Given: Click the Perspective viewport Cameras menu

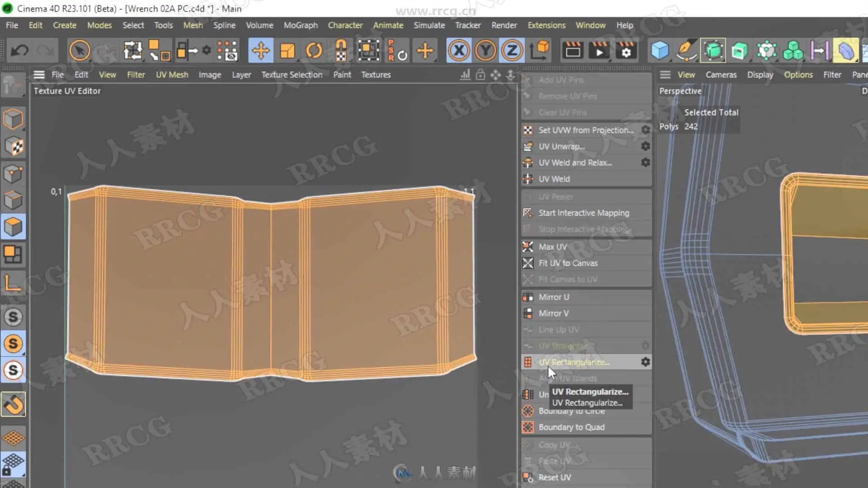Looking at the screenshot, I should coord(721,75).
